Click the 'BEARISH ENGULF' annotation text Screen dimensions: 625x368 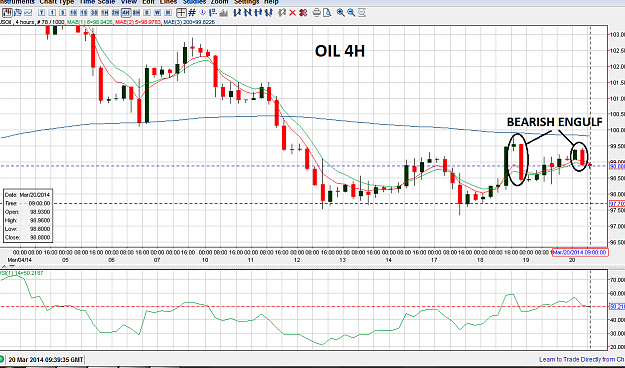[x=554, y=122]
